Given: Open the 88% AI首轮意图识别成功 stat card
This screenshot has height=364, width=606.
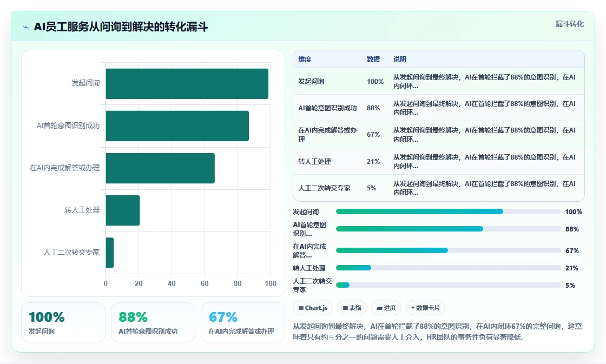Looking at the screenshot, I should (153, 322).
